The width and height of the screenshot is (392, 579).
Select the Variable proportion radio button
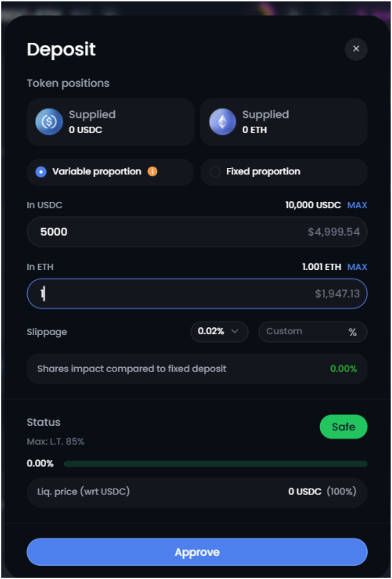click(41, 172)
